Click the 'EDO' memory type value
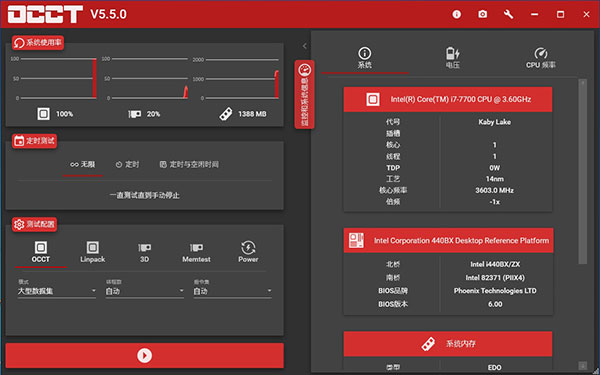The width and height of the screenshot is (600, 375). (494, 368)
